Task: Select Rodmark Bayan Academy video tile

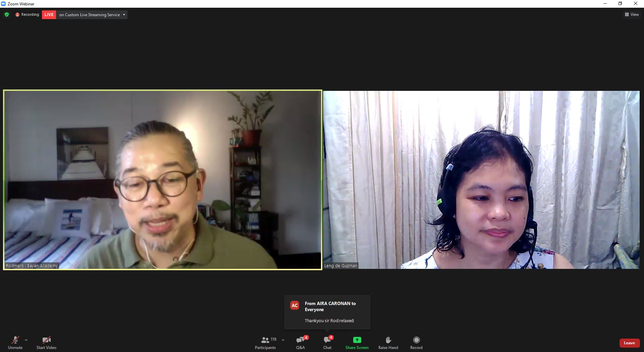Action: coord(163,180)
